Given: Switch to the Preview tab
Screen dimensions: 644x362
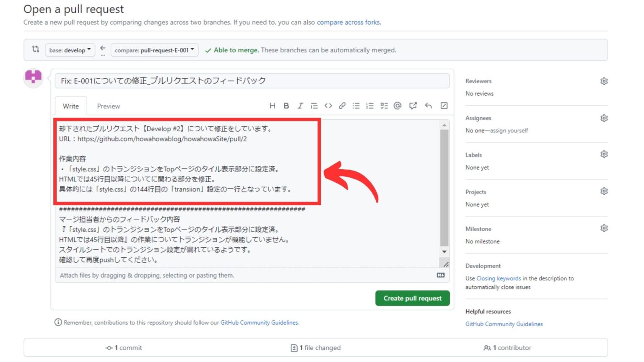Looking at the screenshot, I should [x=108, y=106].
